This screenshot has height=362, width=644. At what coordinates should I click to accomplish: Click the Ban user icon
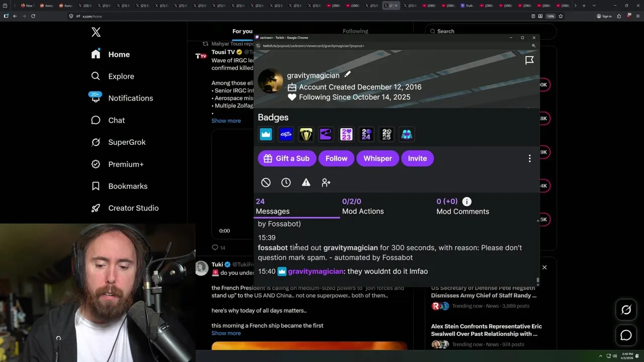[x=266, y=183]
